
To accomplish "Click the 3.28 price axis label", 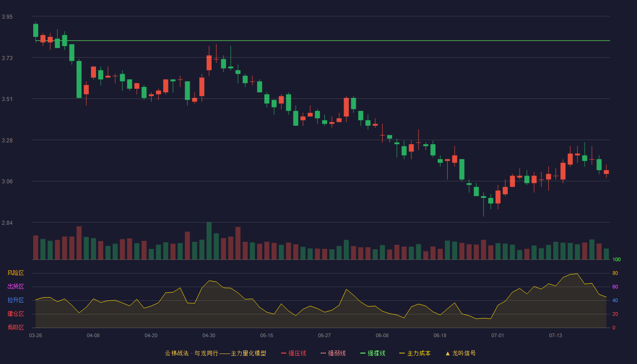I will point(7,141).
